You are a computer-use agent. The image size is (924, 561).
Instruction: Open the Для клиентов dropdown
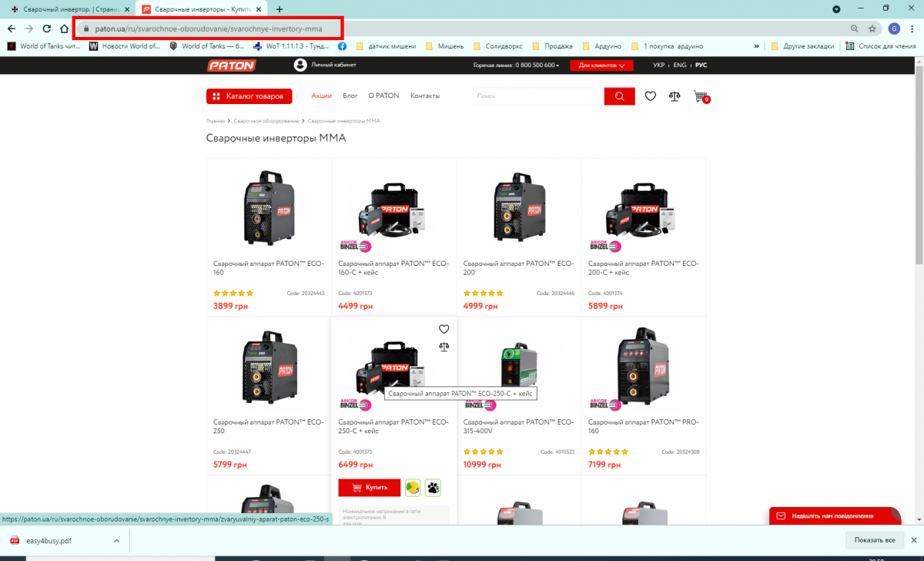click(x=601, y=66)
